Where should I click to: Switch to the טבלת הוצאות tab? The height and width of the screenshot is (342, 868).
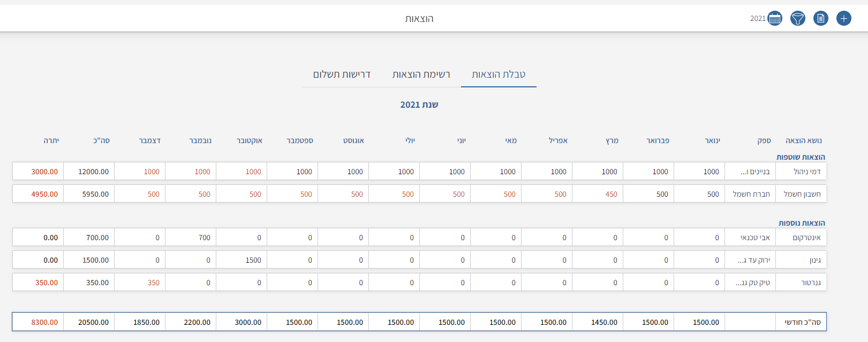[x=498, y=75]
